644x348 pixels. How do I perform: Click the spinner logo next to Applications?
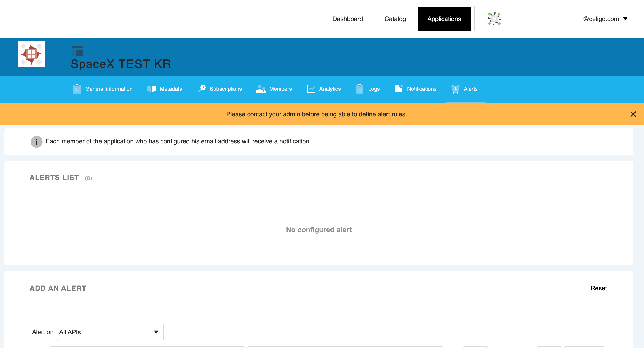coord(494,19)
